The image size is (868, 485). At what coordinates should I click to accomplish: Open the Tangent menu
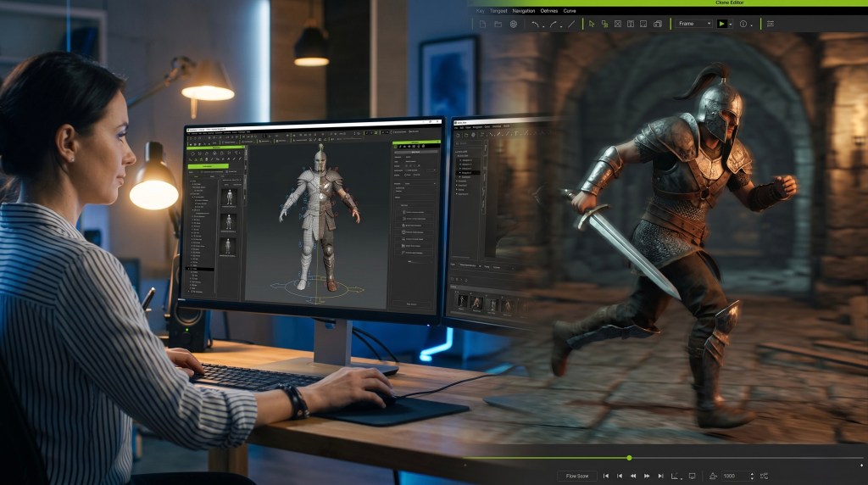click(x=498, y=10)
